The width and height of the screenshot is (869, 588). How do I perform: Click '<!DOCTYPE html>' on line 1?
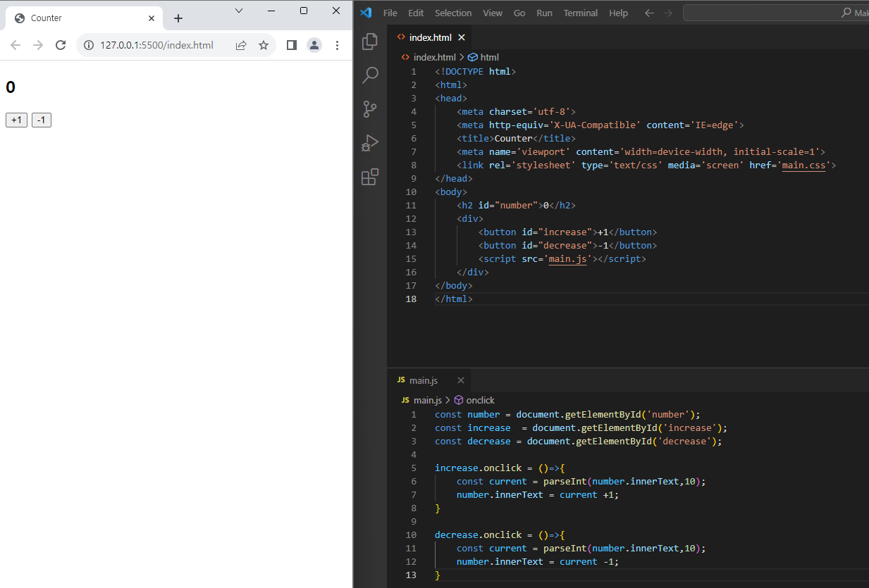point(476,72)
